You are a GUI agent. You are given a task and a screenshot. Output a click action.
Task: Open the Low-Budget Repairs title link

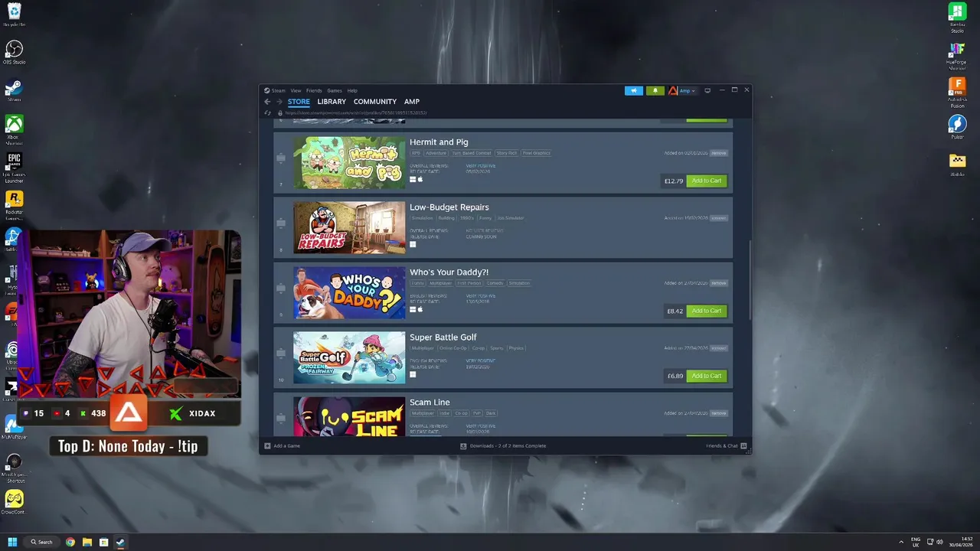coord(449,207)
